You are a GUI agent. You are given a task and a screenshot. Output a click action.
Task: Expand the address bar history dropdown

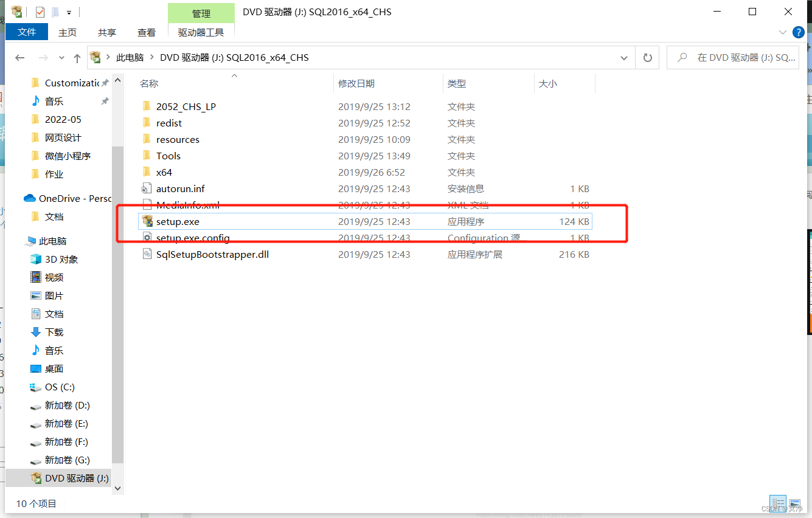click(623, 58)
